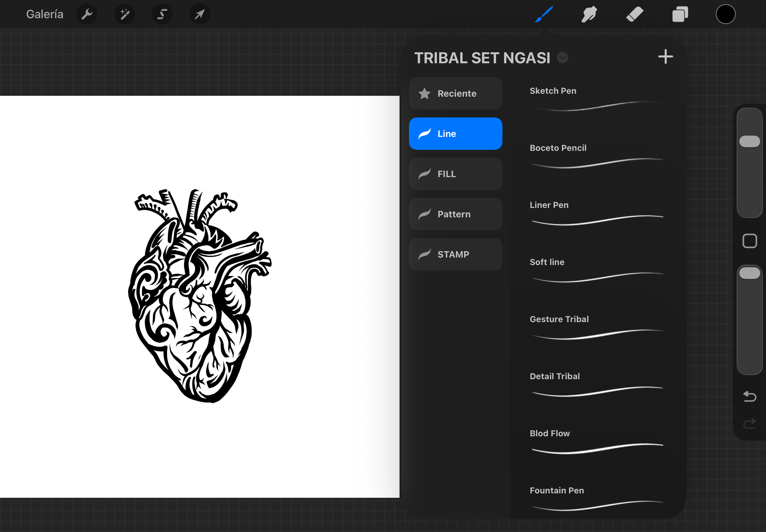766x532 pixels.
Task: Select the Eraser tool
Action: click(x=634, y=14)
